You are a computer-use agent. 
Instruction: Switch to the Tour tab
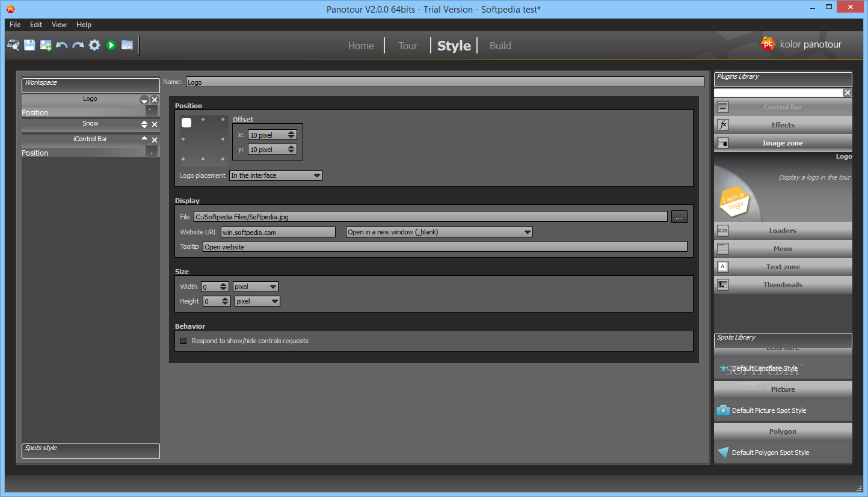point(407,46)
